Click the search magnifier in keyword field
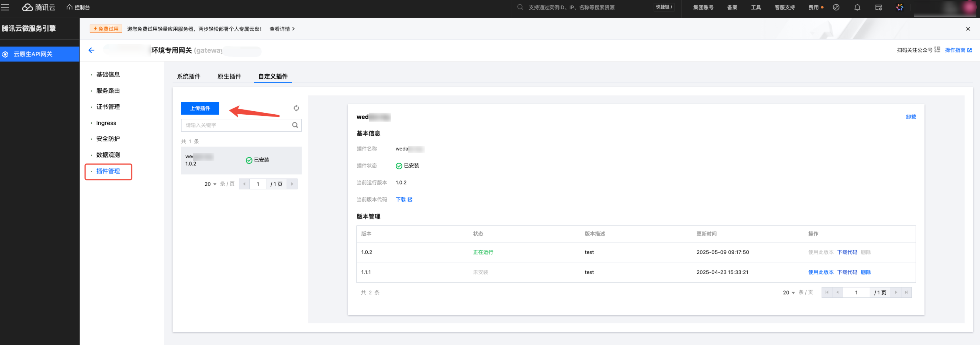This screenshot has width=980, height=345. click(x=295, y=125)
